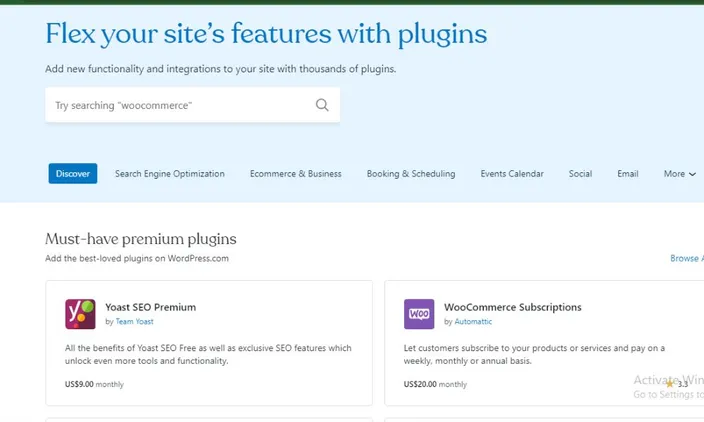
Task: Click the 'Flex your site's features' headline
Action: tap(266, 34)
